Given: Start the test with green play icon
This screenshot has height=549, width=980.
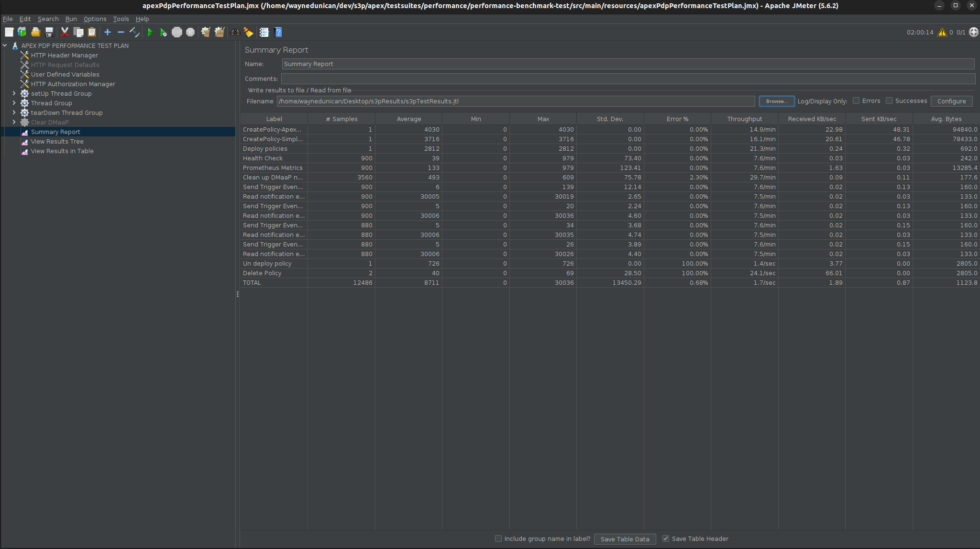Looking at the screenshot, I should (150, 32).
